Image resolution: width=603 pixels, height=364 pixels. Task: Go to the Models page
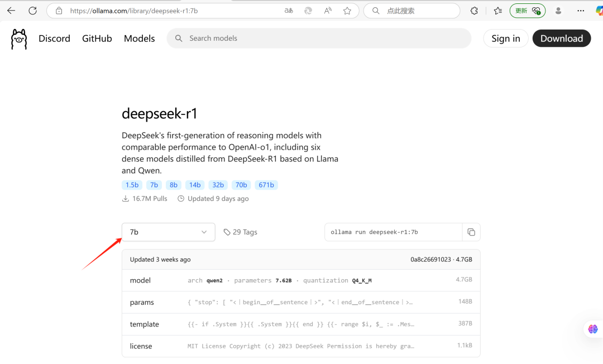point(139,39)
